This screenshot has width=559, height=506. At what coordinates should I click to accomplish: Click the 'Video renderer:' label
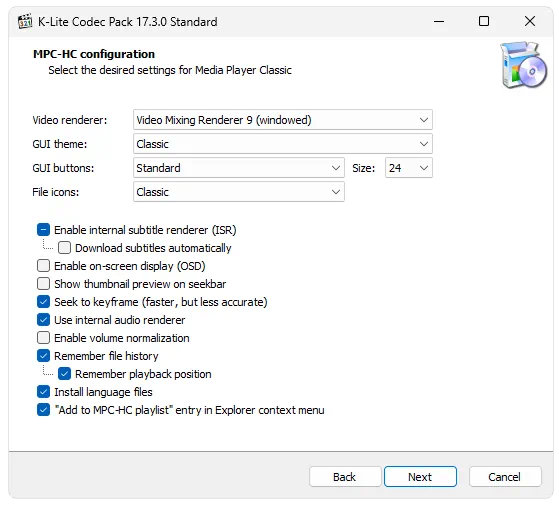click(x=70, y=120)
